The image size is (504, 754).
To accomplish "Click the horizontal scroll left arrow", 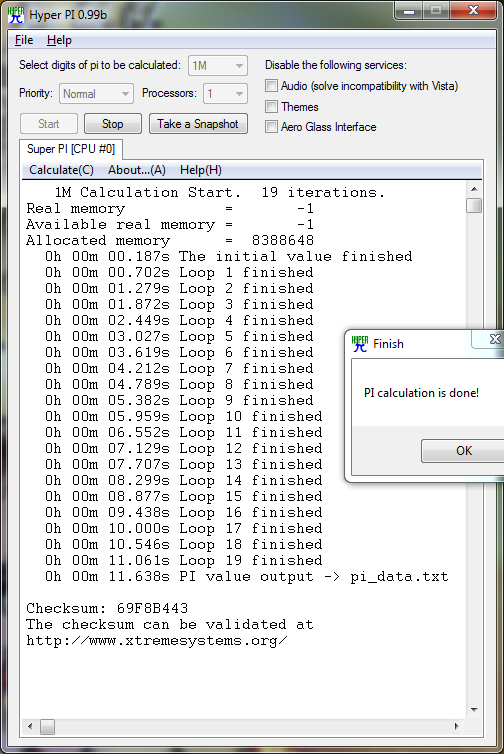I will tap(30, 726).
